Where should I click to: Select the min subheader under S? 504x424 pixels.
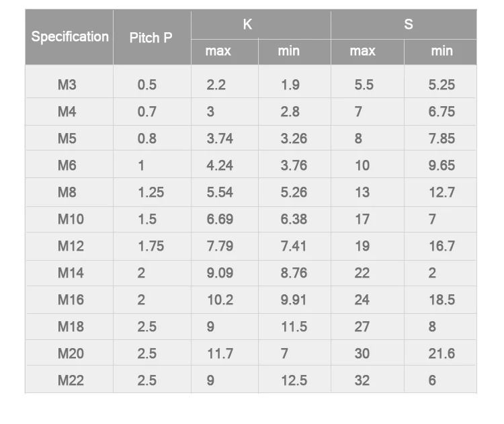442,51
